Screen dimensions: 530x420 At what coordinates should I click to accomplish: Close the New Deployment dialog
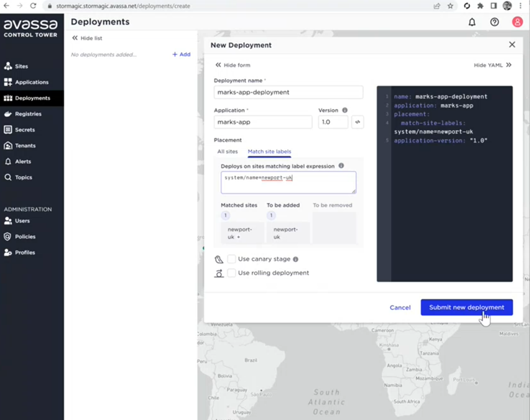[512, 45]
